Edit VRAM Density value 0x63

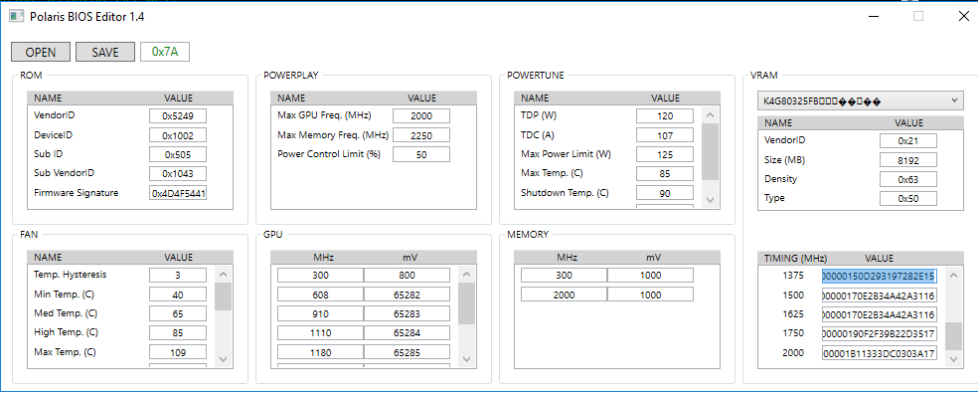908,179
